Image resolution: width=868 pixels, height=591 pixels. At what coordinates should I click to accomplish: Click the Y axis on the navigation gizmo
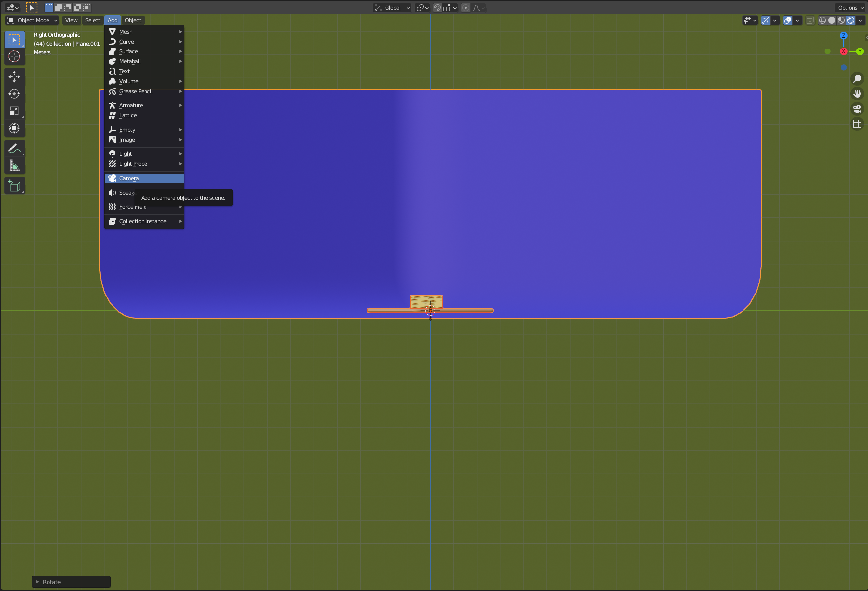pos(860,51)
